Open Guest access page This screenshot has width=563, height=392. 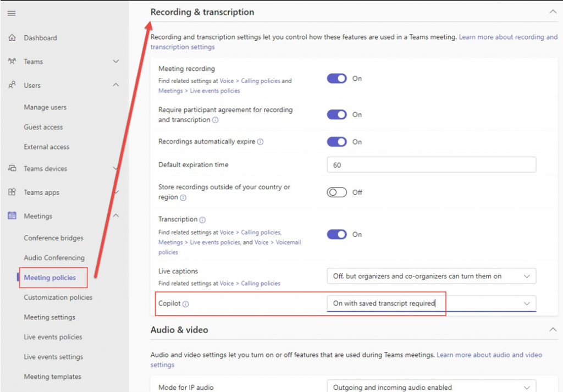pos(43,127)
